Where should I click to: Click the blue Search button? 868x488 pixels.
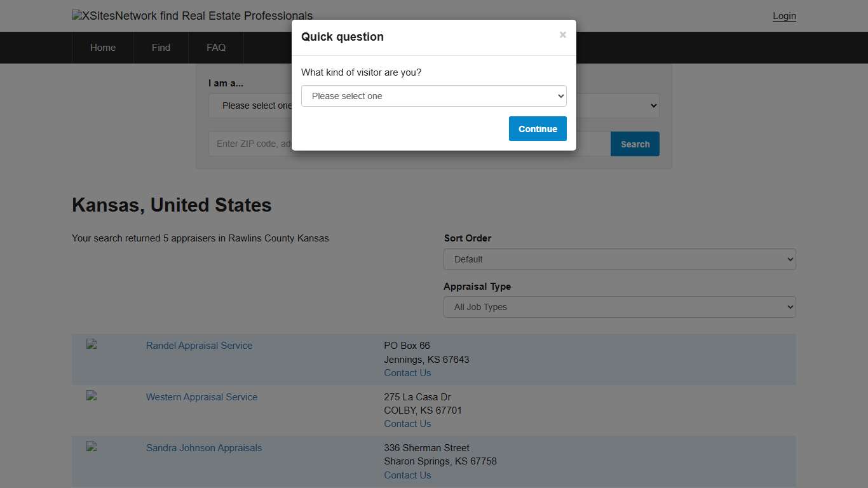pos(634,144)
